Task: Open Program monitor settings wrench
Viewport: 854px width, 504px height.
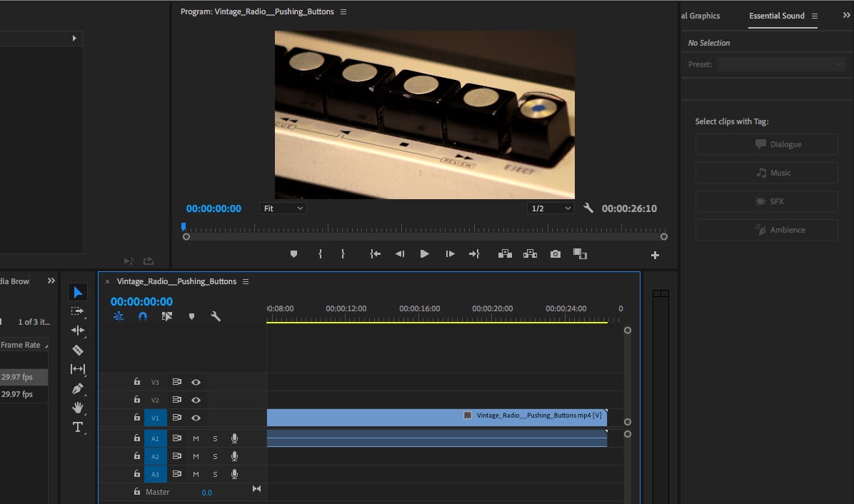Action: [x=588, y=208]
